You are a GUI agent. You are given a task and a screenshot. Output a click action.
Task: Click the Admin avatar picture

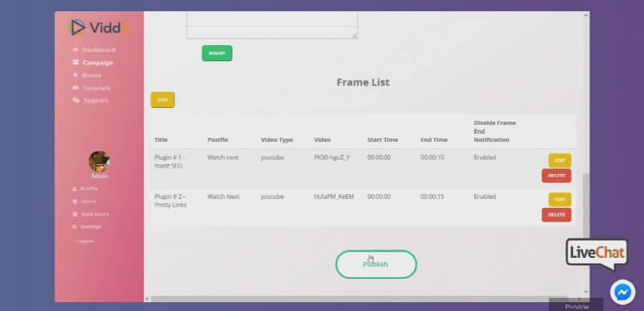tap(99, 161)
